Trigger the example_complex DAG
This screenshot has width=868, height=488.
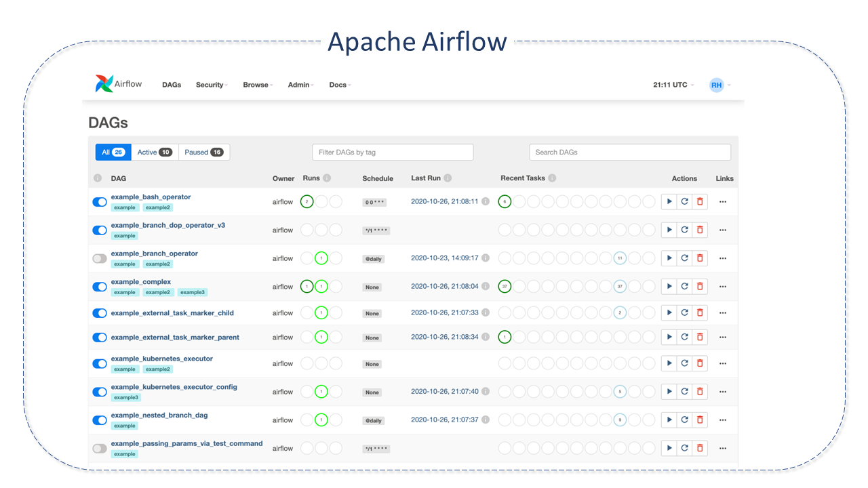(x=669, y=286)
